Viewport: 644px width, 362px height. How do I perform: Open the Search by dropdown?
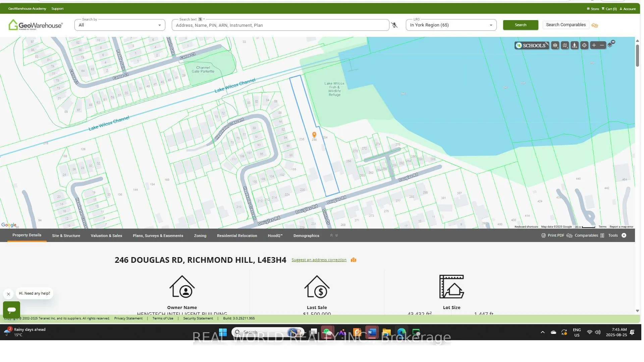[x=120, y=25]
